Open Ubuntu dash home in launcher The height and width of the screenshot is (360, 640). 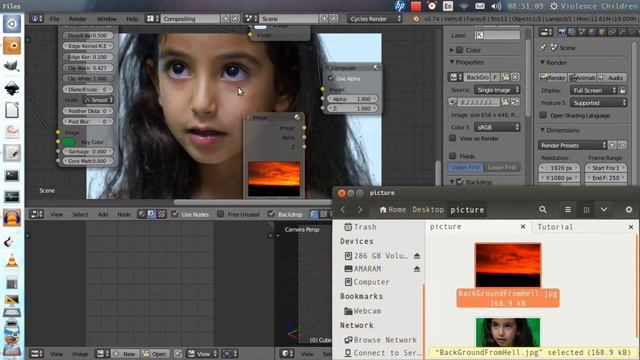[x=12, y=24]
